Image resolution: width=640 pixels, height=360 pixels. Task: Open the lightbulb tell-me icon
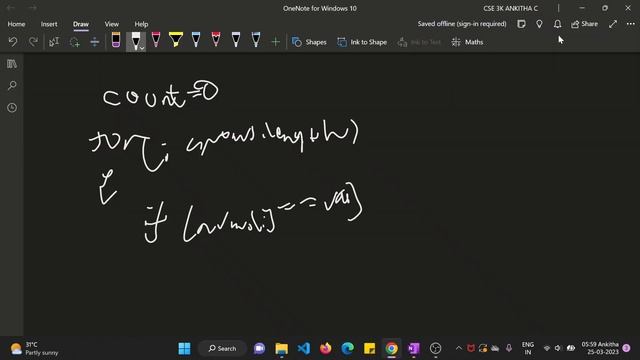539,24
